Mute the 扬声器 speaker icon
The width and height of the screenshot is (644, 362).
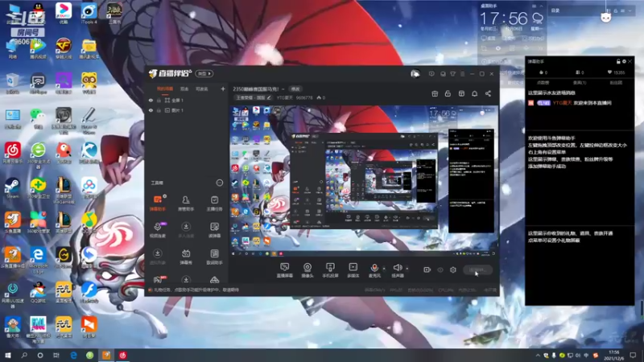(x=397, y=268)
